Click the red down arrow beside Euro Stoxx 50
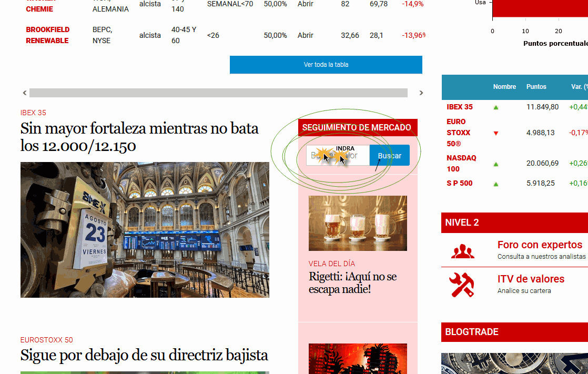 (x=496, y=133)
